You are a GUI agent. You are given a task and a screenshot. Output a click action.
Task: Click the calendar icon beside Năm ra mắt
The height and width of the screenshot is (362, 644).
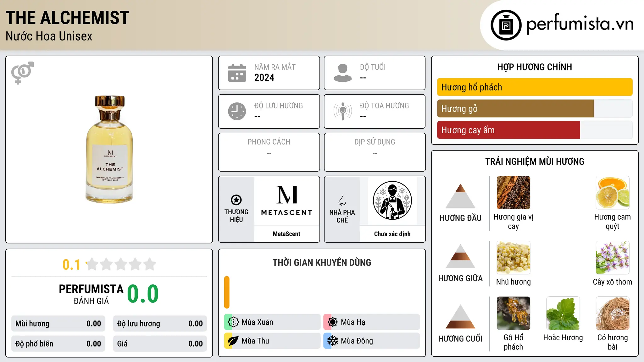click(237, 73)
